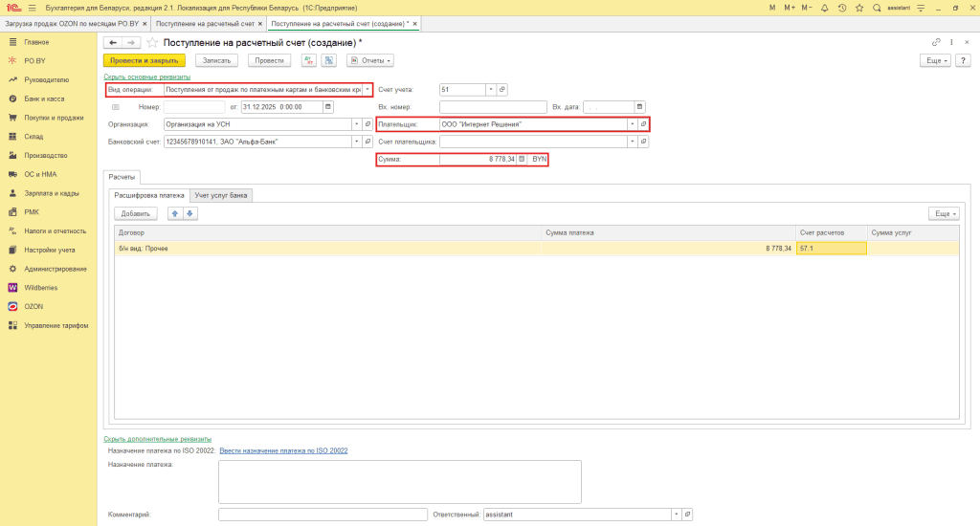
Task: Click the icon left of Номер field
Action: tap(116, 107)
